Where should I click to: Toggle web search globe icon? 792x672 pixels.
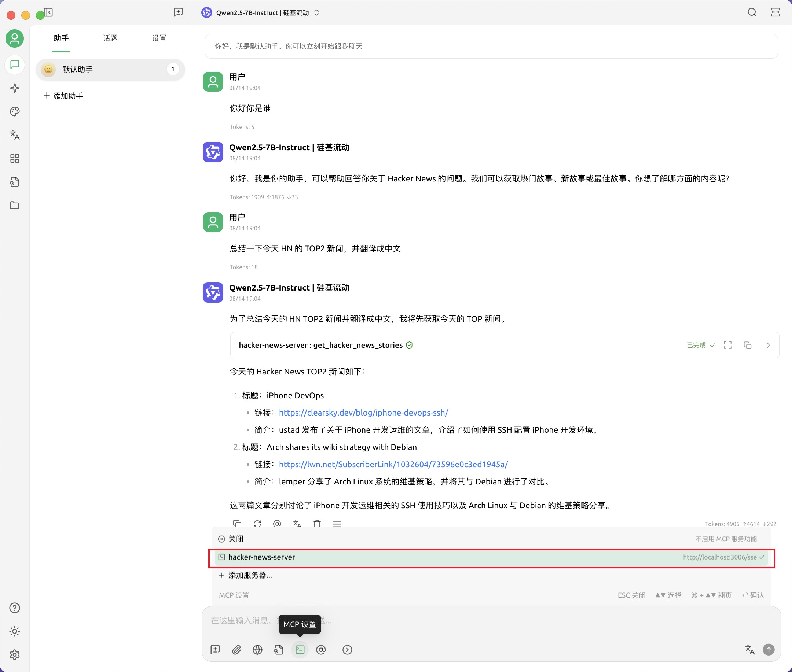pos(258,650)
